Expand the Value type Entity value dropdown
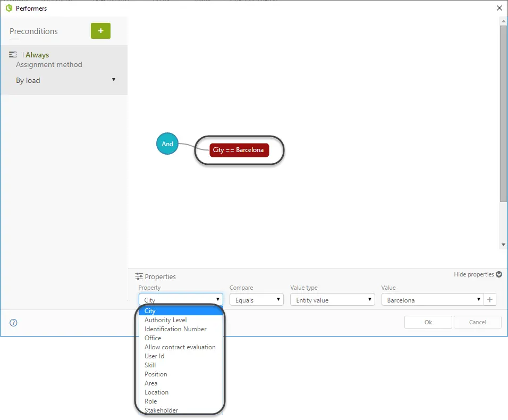 tap(333, 300)
